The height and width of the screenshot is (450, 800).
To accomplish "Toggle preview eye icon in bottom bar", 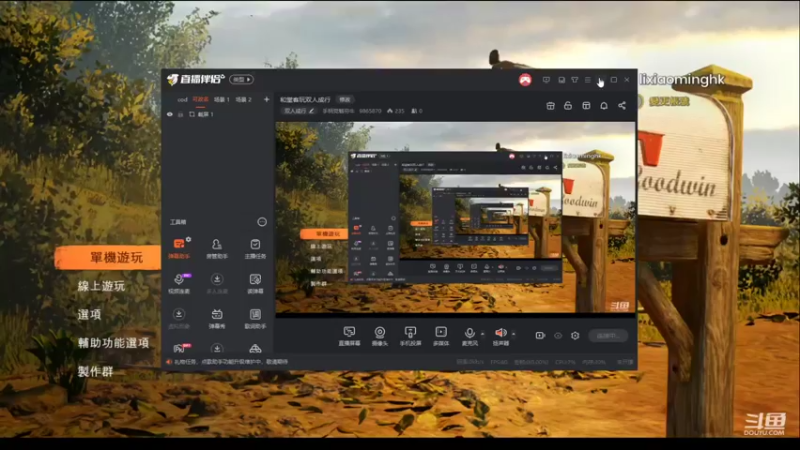I will [x=558, y=335].
